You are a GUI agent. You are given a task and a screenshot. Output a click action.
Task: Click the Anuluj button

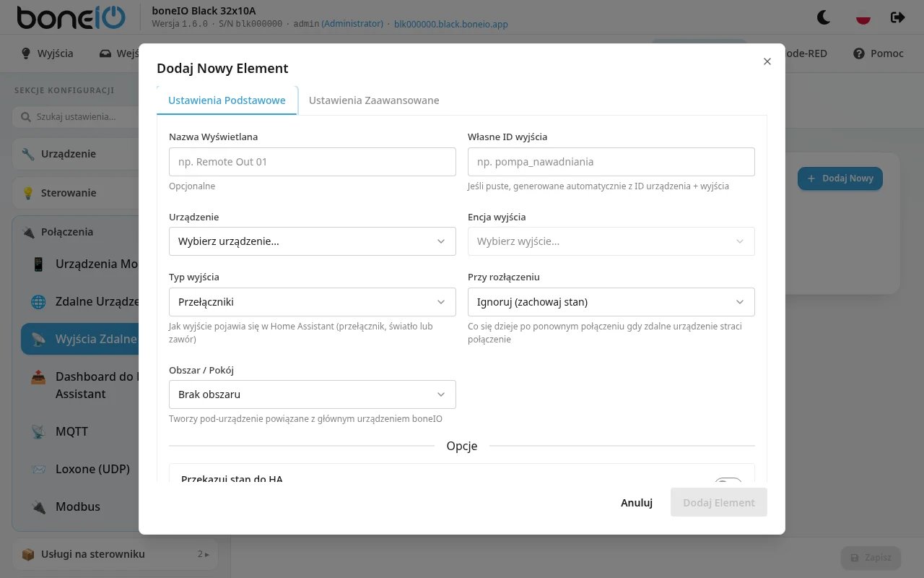[x=637, y=502]
